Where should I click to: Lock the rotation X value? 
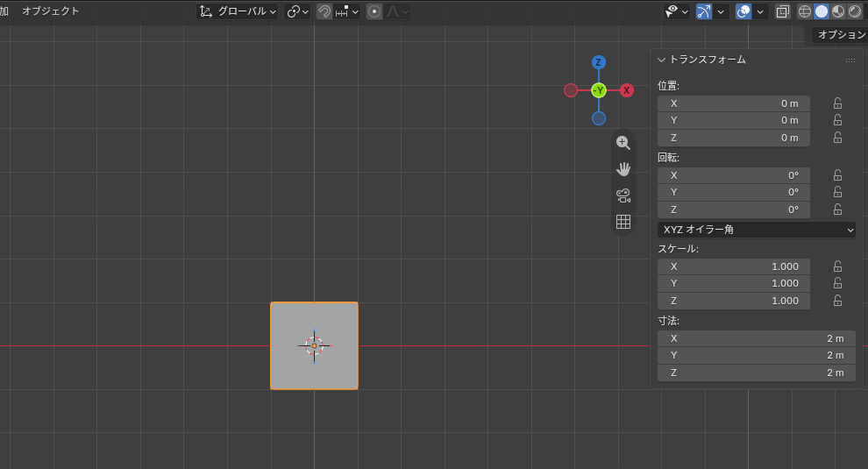(837, 175)
